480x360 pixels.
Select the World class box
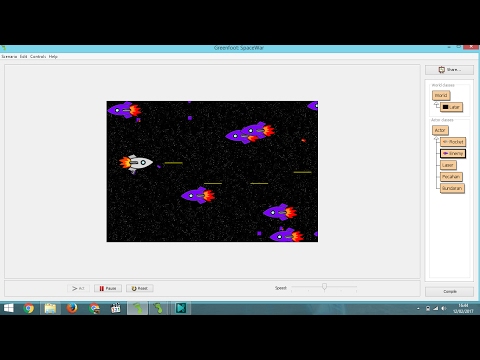click(x=441, y=95)
